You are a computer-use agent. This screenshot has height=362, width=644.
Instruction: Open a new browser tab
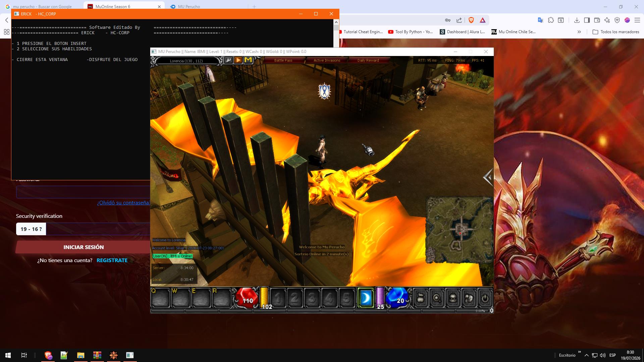tap(254, 6)
